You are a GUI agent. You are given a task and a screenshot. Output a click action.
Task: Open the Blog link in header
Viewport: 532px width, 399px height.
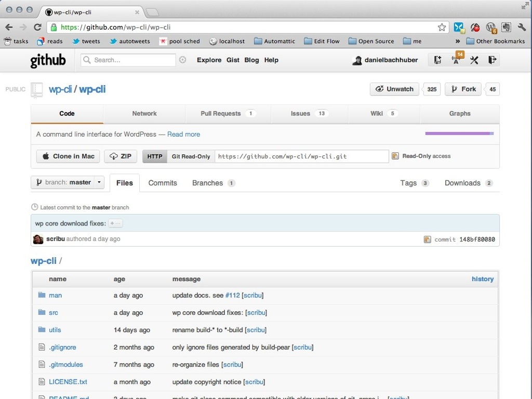(251, 60)
